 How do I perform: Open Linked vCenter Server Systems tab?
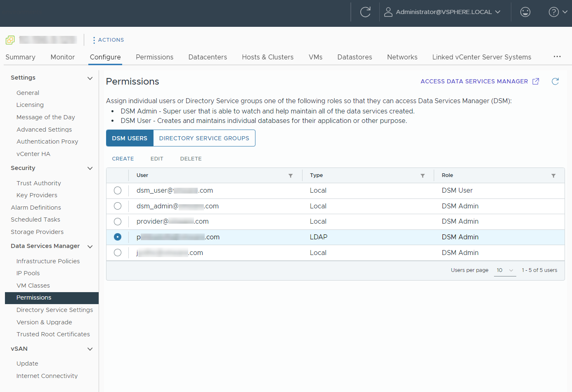click(x=482, y=57)
